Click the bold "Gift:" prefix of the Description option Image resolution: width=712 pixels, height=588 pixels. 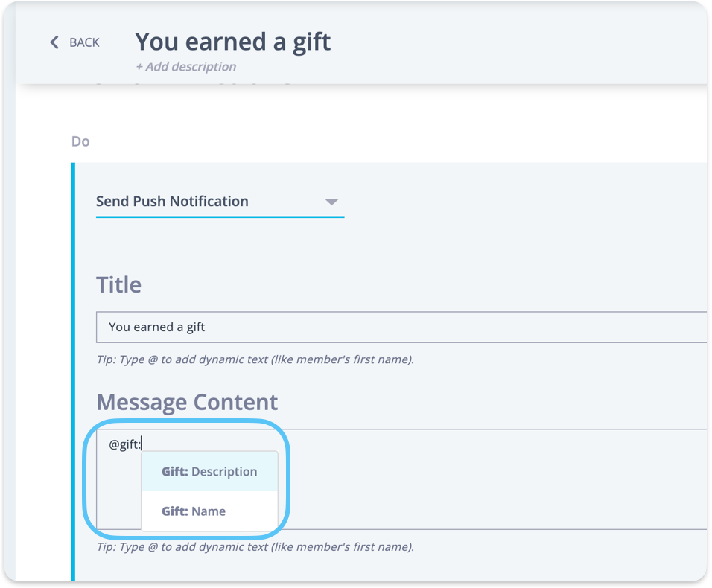(x=174, y=472)
